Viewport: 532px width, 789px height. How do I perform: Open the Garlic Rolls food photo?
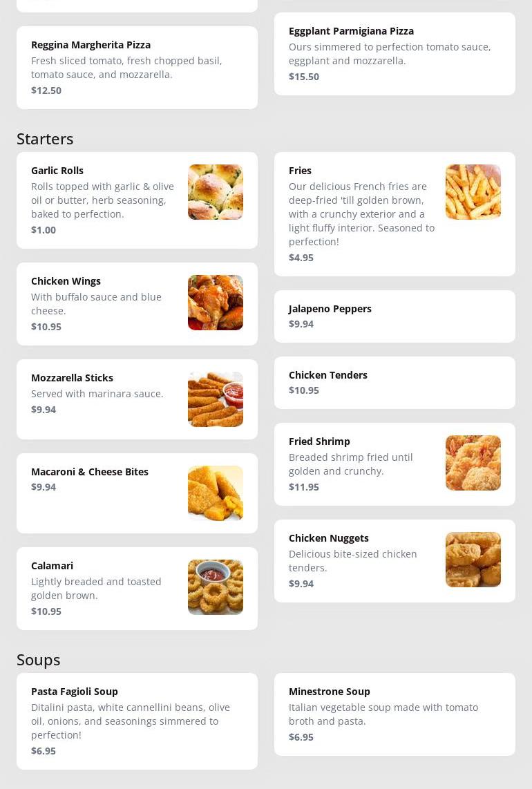tap(216, 191)
